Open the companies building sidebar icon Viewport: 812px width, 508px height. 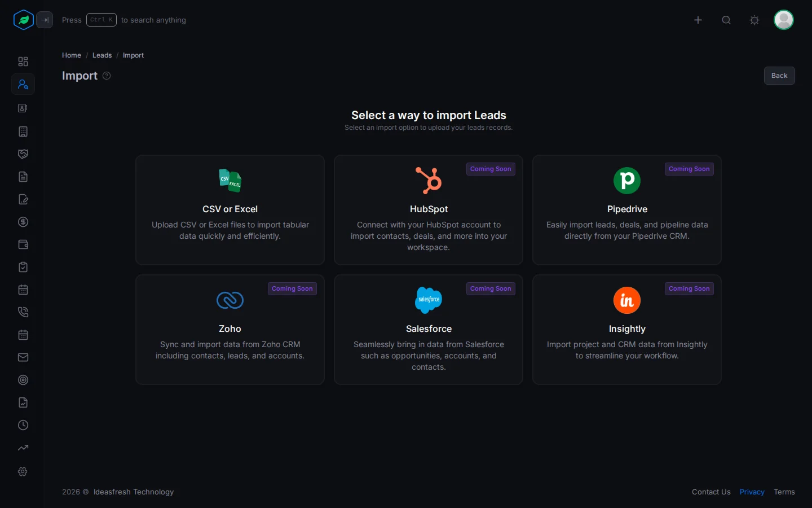23,132
